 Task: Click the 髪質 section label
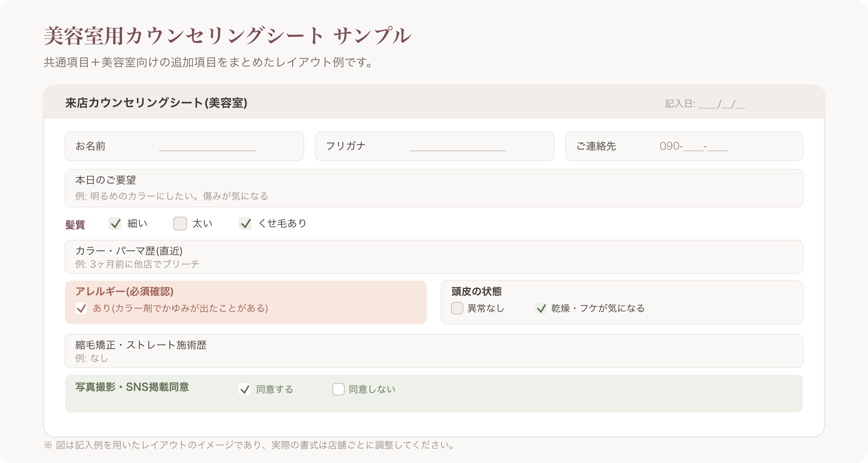75,224
